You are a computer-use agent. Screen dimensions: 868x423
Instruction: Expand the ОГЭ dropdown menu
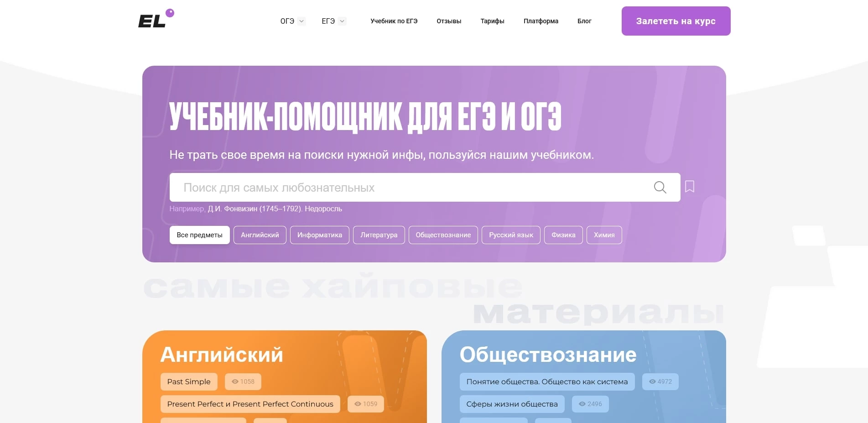[292, 21]
